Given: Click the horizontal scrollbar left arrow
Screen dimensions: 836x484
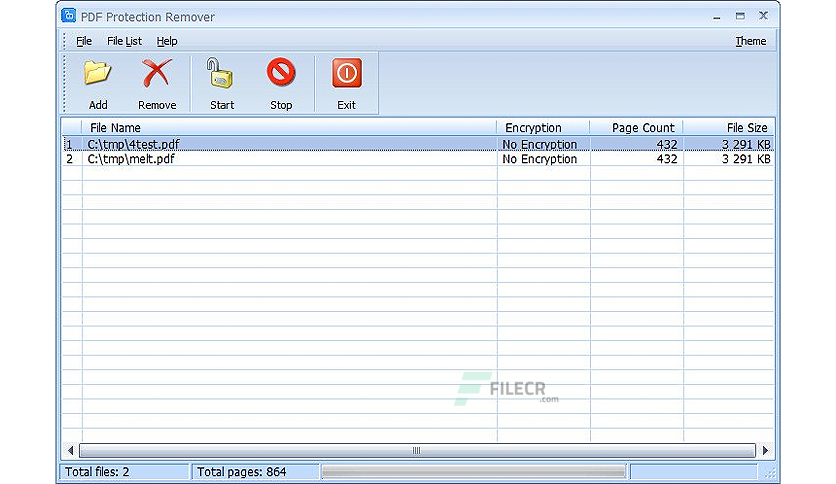Looking at the screenshot, I should 70,450.
